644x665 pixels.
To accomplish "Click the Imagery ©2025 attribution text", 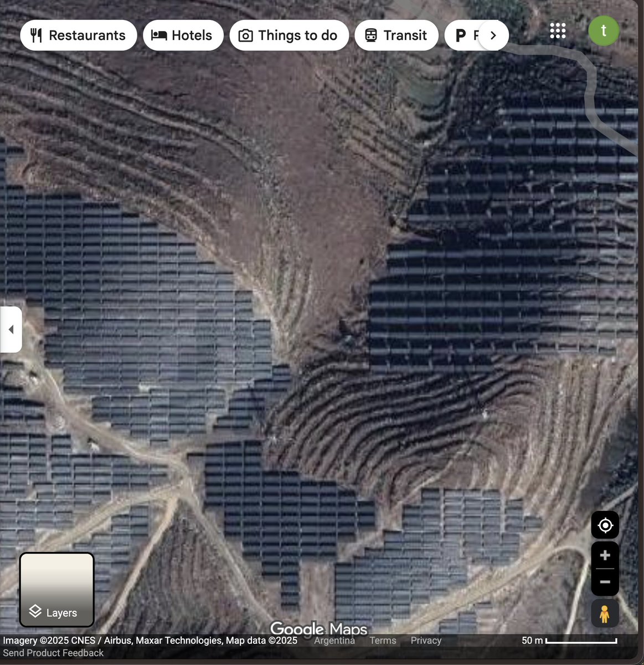I will pyautogui.click(x=150, y=641).
